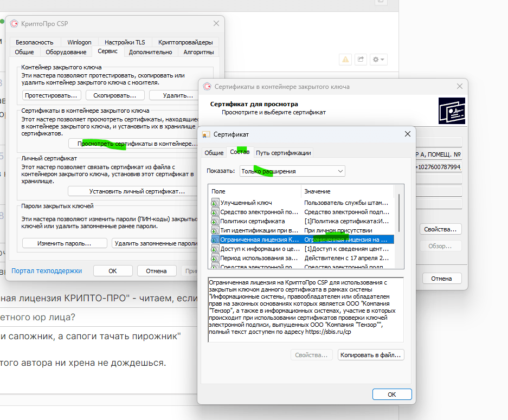Image resolution: width=508 pixels, height=420 pixels.
Task: Click the КриптоПро CSP logo icon in the title bar
Action: pyautogui.click(x=14, y=24)
